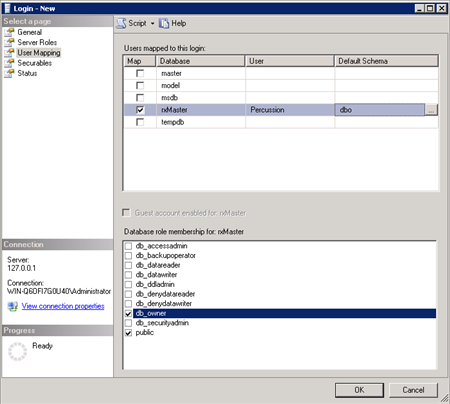
Task: Select the General page icon
Action: (x=10, y=32)
